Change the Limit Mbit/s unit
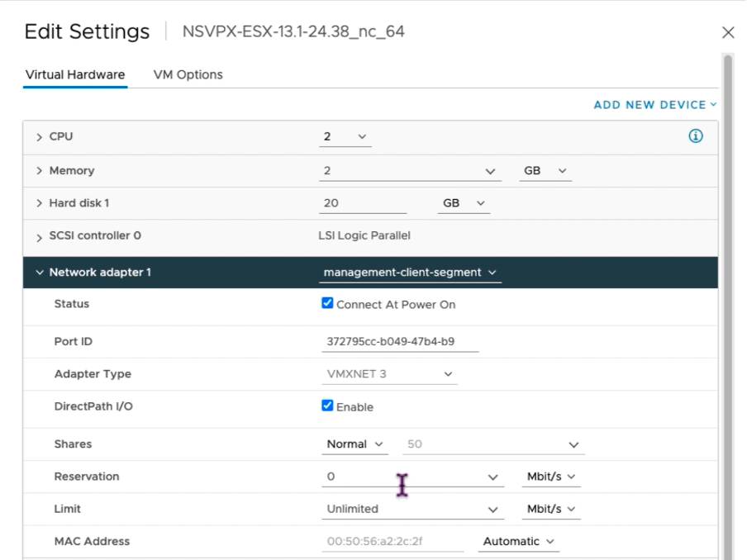Image resolution: width=747 pixels, height=560 pixels. pyautogui.click(x=551, y=509)
